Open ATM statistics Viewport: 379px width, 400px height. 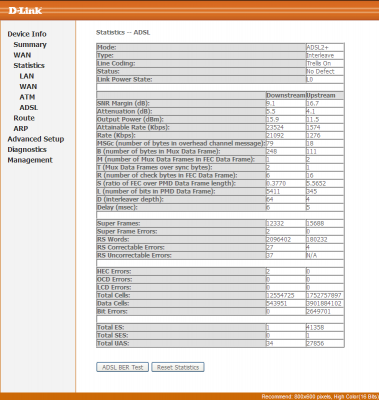point(27,97)
